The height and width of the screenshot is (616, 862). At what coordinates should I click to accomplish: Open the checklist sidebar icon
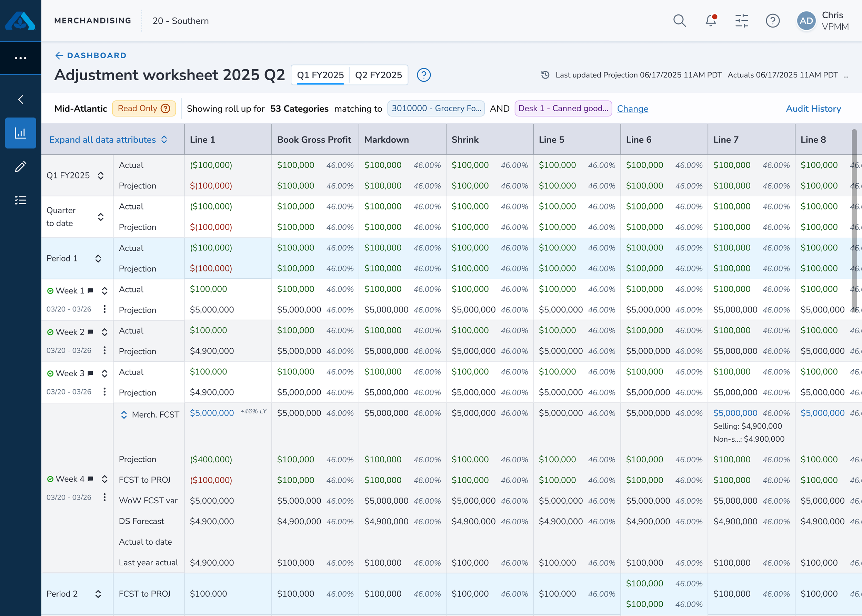click(20, 200)
